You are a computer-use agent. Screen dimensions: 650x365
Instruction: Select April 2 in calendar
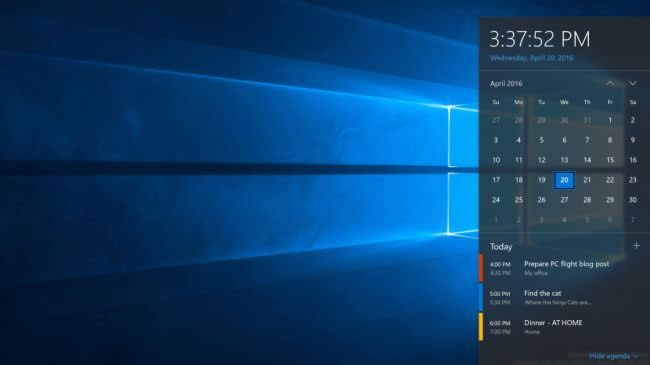click(633, 120)
